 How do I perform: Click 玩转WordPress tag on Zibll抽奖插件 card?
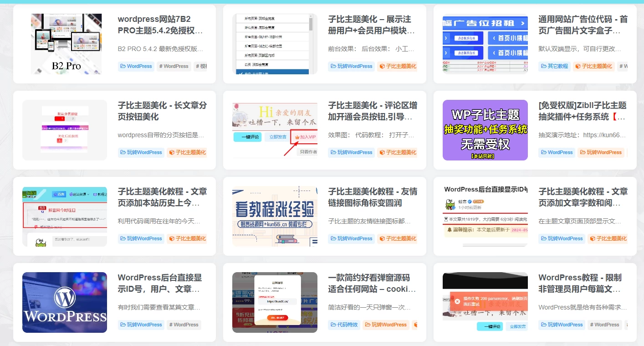(601, 152)
